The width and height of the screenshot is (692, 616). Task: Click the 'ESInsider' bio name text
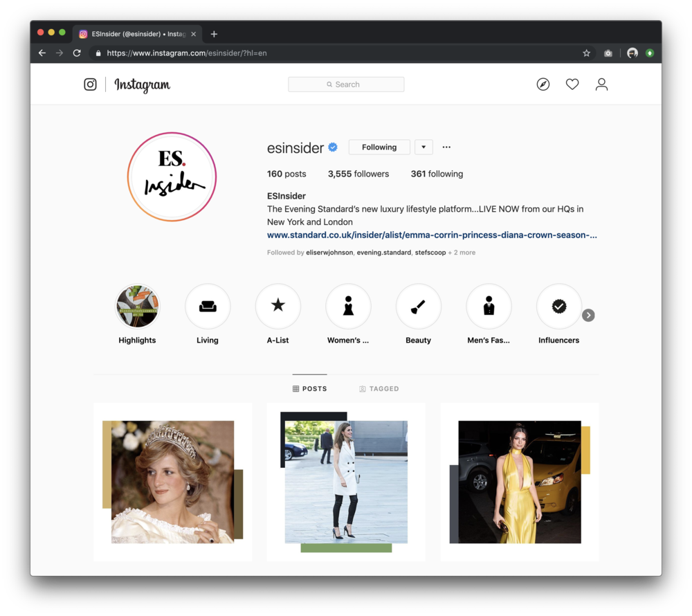coord(286,196)
